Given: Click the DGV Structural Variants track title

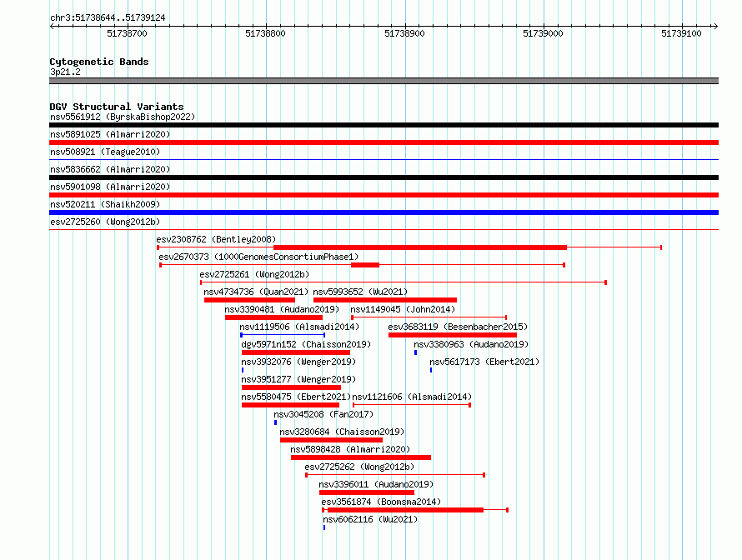Looking at the screenshot, I should [117, 107].
